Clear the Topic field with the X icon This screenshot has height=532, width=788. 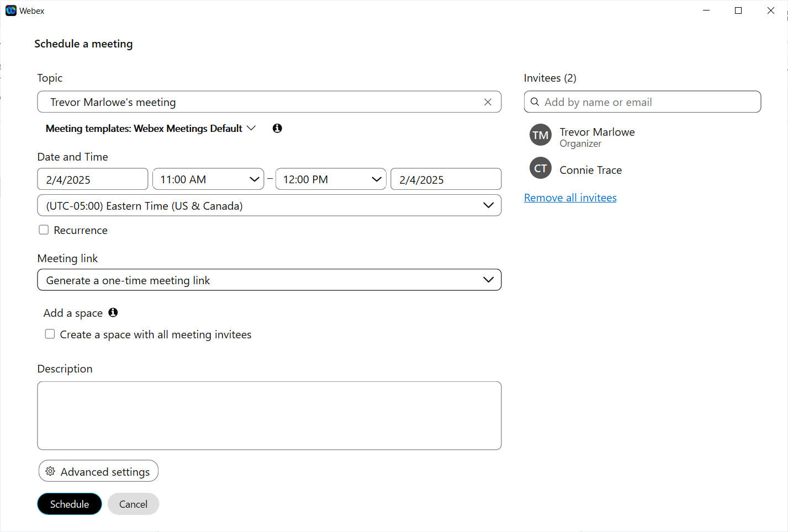tap(488, 102)
